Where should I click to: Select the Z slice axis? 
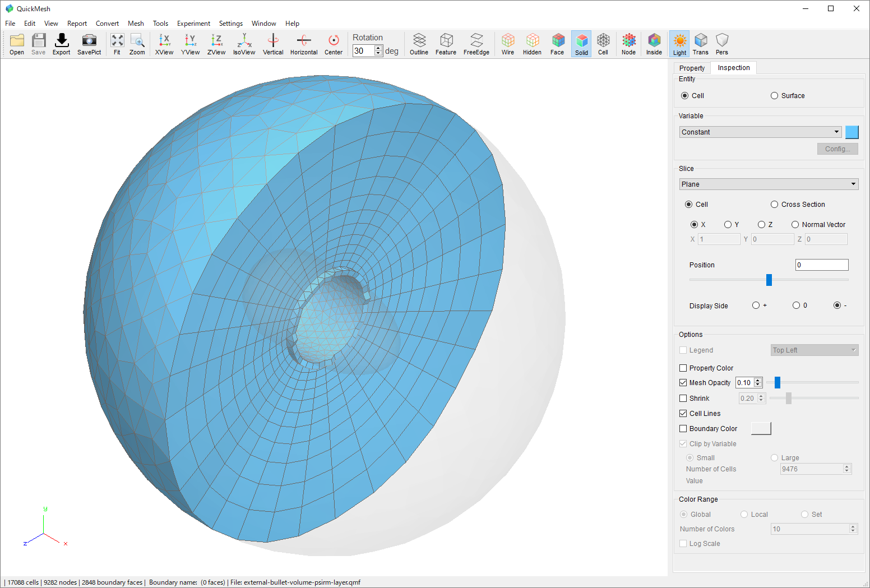[x=761, y=225]
